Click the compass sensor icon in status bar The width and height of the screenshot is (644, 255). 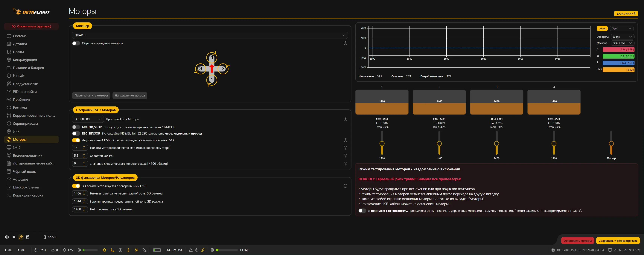(121, 250)
